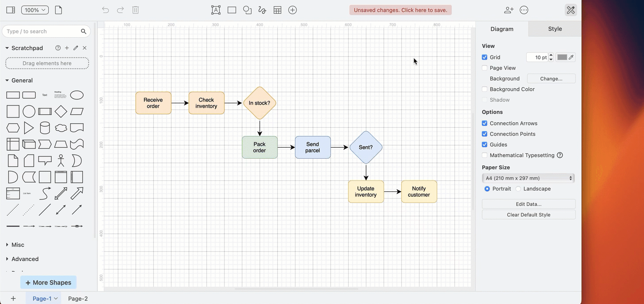Select the Text insert tool in toolbar
644x304 pixels.
(x=216, y=10)
